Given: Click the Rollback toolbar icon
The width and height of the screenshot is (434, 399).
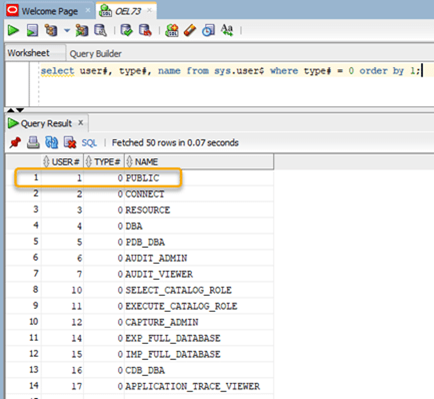Looking at the screenshot, I should point(145,30).
